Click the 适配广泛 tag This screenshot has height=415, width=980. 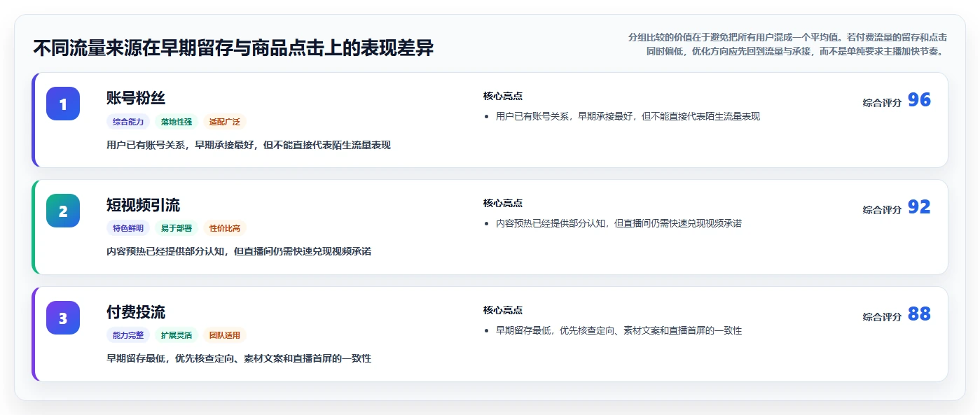[225, 122]
